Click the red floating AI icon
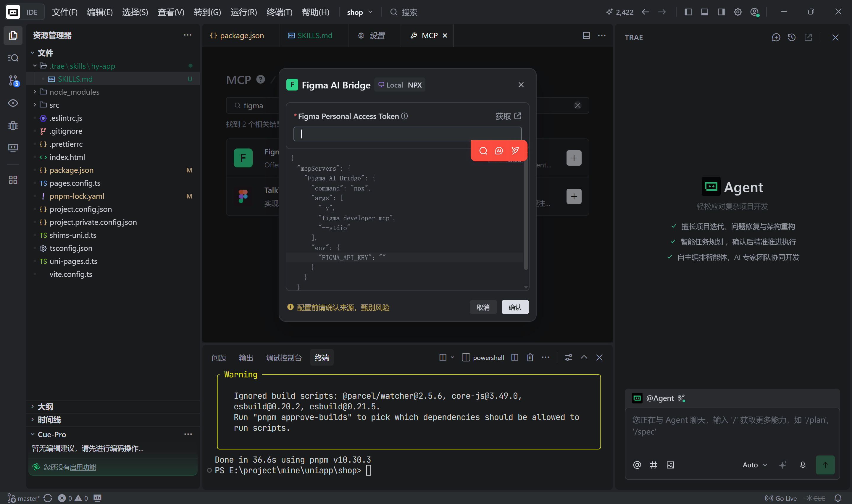 tap(499, 151)
